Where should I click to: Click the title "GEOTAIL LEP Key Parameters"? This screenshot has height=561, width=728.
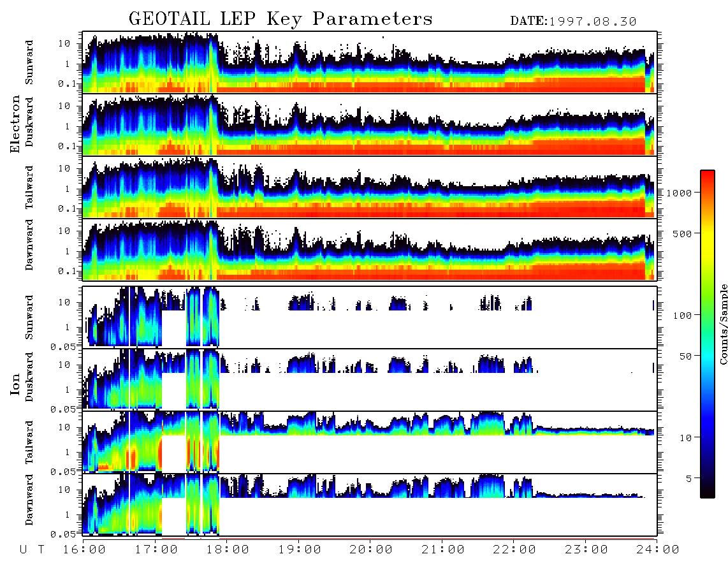(x=280, y=19)
